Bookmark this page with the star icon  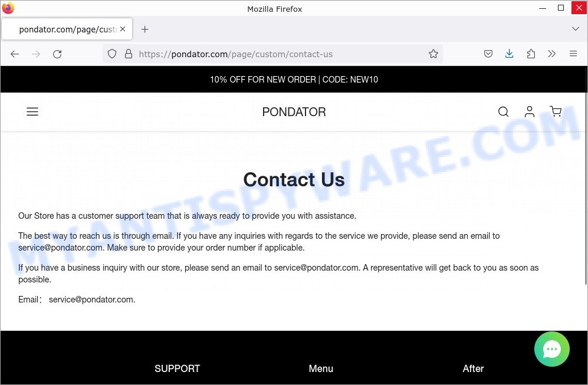tap(433, 54)
